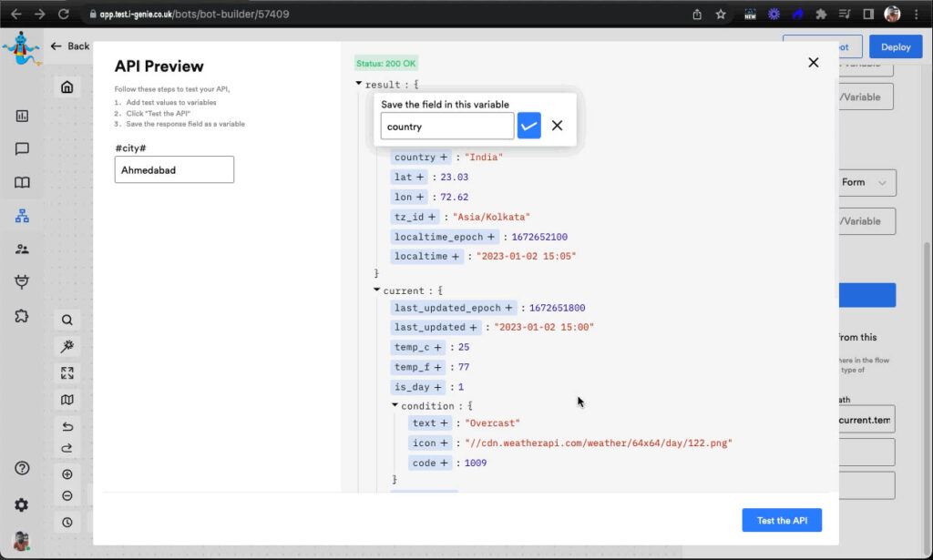Screen dimensions: 933x560
Task: Open the knowledge book icon in sidebar
Action: coord(22,183)
